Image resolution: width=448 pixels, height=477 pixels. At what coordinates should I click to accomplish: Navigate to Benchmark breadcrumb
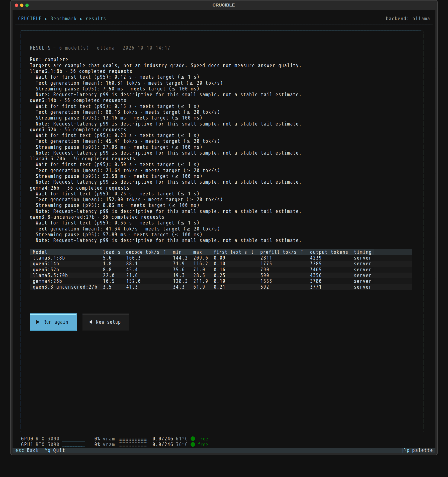63,19
